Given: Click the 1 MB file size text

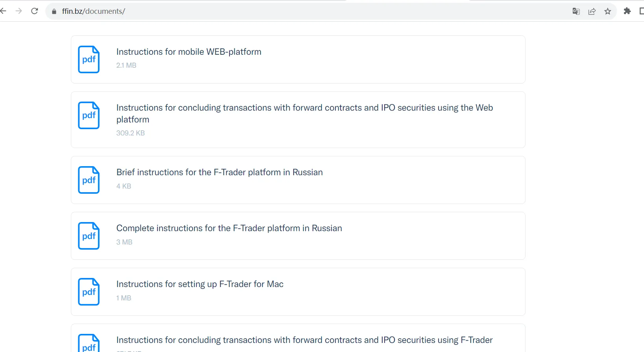Looking at the screenshot, I should (124, 298).
